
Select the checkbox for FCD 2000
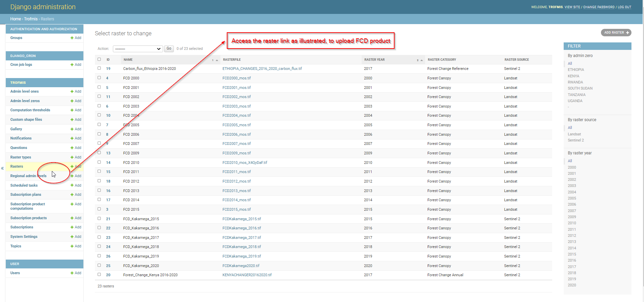[x=99, y=78]
